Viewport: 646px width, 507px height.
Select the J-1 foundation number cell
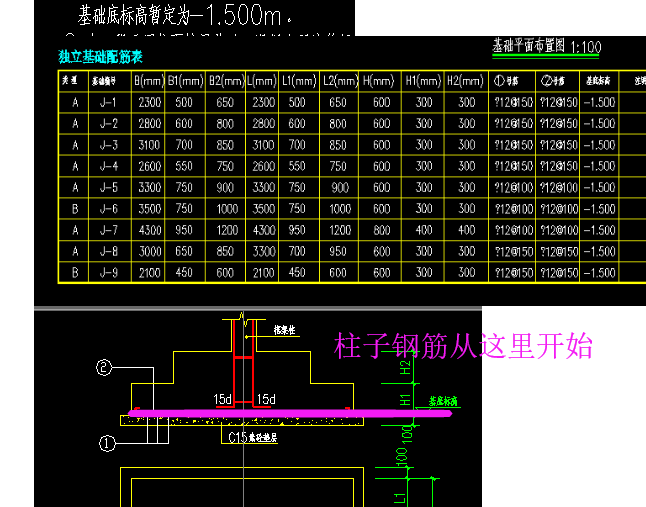[108, 103]
